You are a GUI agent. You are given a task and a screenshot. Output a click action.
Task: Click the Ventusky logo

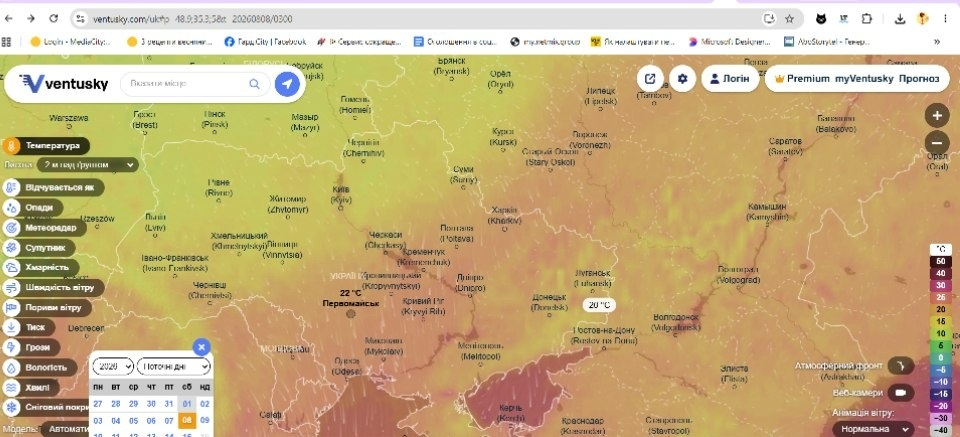click(64, 84)
